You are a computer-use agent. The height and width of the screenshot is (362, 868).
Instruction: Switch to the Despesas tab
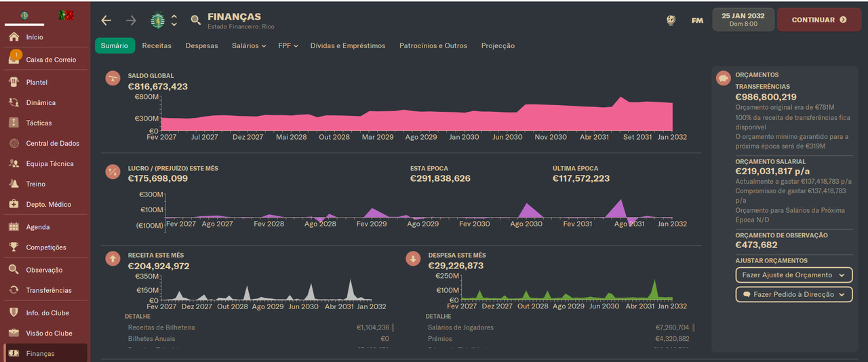click(x=202, y=45)
